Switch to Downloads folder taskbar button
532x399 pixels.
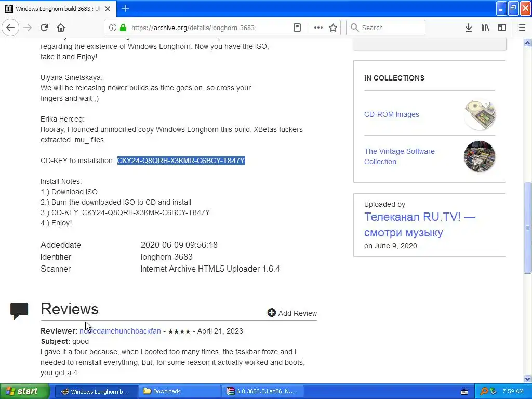point(179,391)
